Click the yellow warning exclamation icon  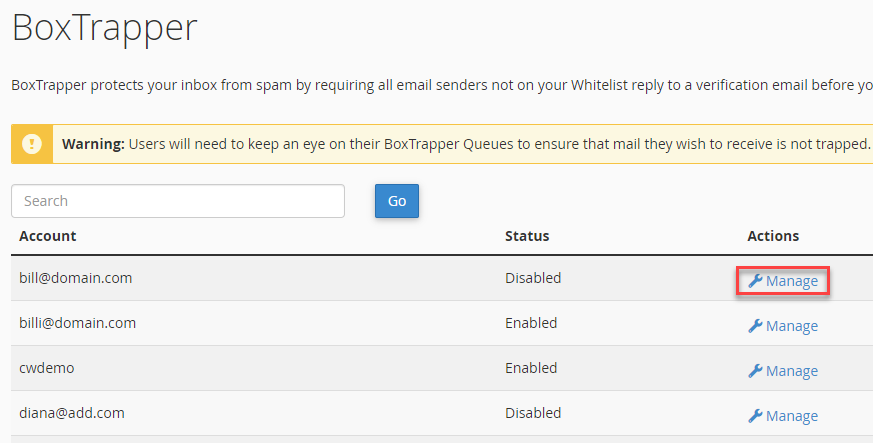(x=33, y=144)
